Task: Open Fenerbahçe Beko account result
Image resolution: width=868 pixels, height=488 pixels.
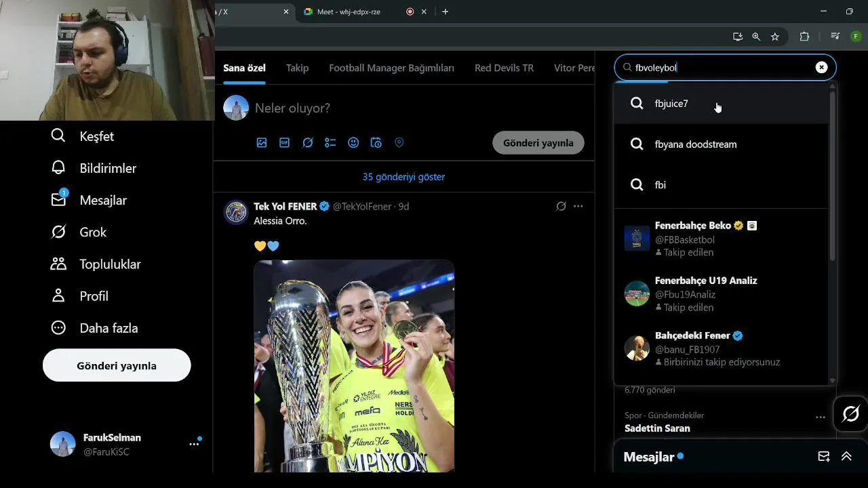Action: click(x=722, y=239)
